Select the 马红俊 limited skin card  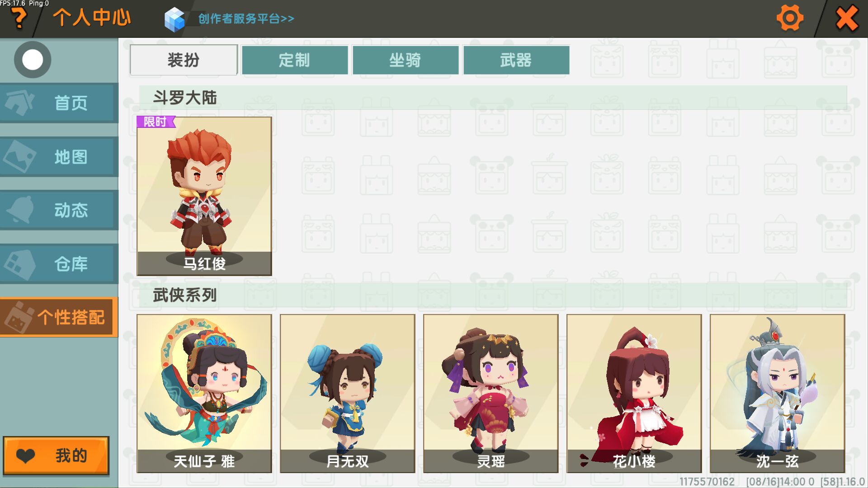(x=204, y=196)
